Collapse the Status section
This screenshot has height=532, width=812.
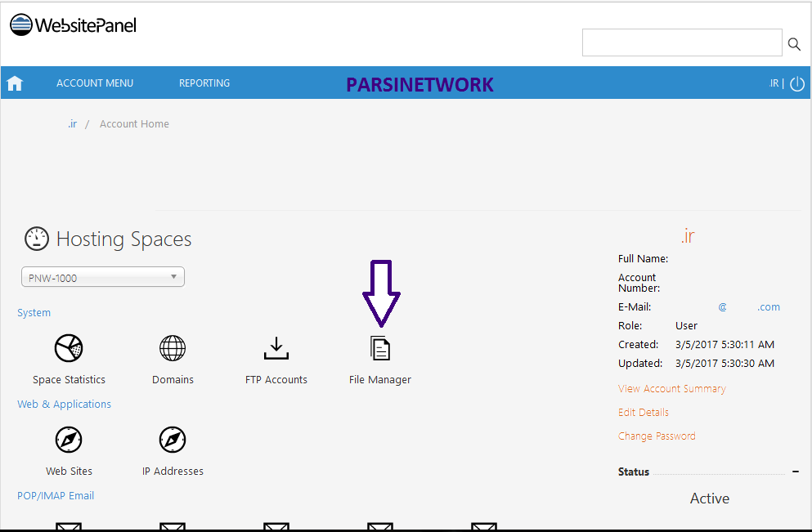coord(796,472)
